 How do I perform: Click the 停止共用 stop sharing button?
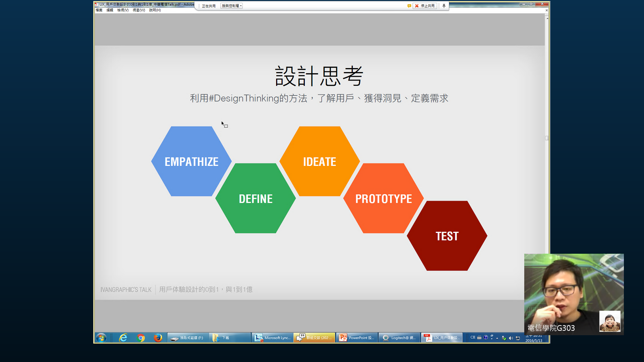(425, 6)
